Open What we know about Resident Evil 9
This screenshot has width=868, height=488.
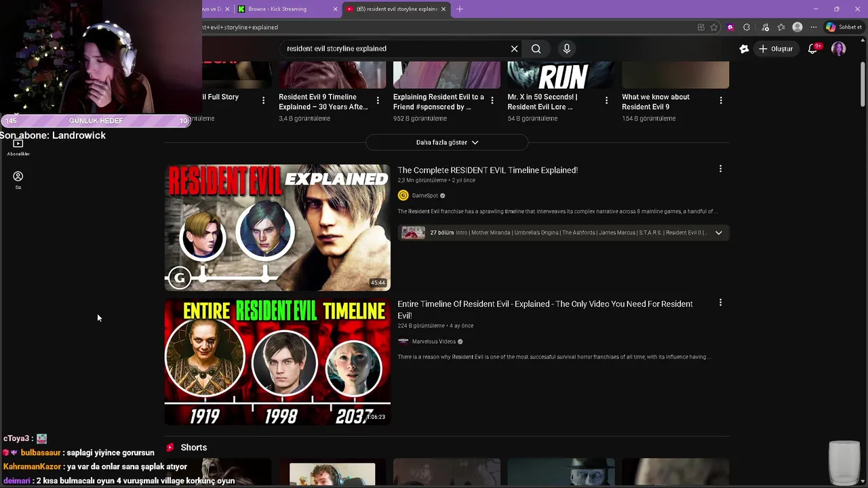[x=656, y=102]
